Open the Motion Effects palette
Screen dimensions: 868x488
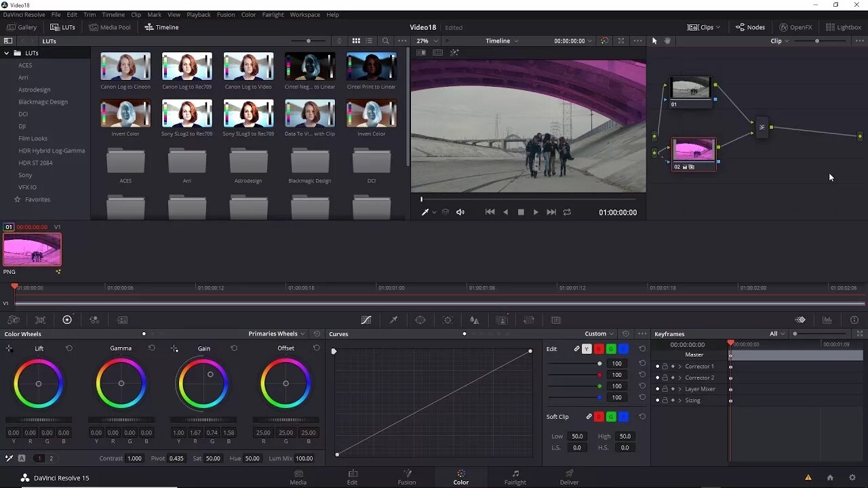[122, 320]
